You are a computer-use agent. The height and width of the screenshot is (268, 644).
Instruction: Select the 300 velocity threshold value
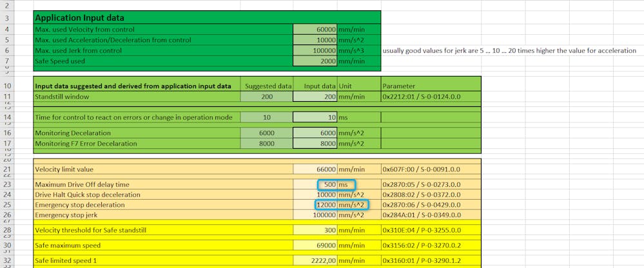tap(315, 230)
